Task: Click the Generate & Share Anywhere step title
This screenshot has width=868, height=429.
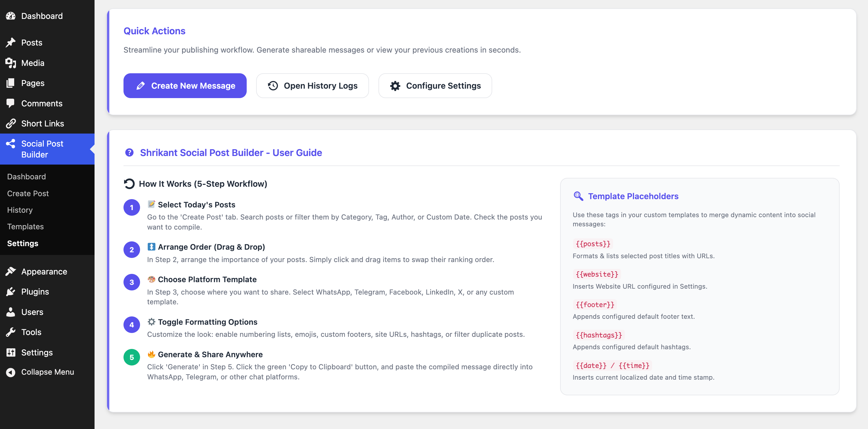Action: coord(210,355)
